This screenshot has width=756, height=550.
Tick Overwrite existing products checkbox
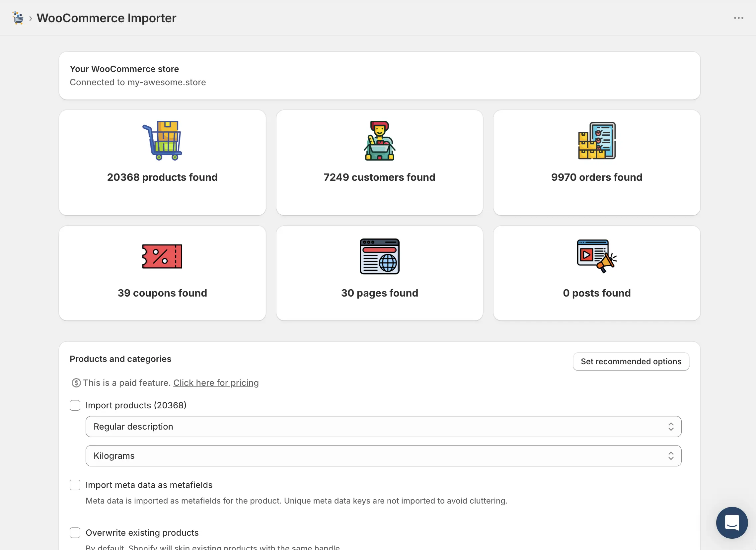click(x=75, y=533)
